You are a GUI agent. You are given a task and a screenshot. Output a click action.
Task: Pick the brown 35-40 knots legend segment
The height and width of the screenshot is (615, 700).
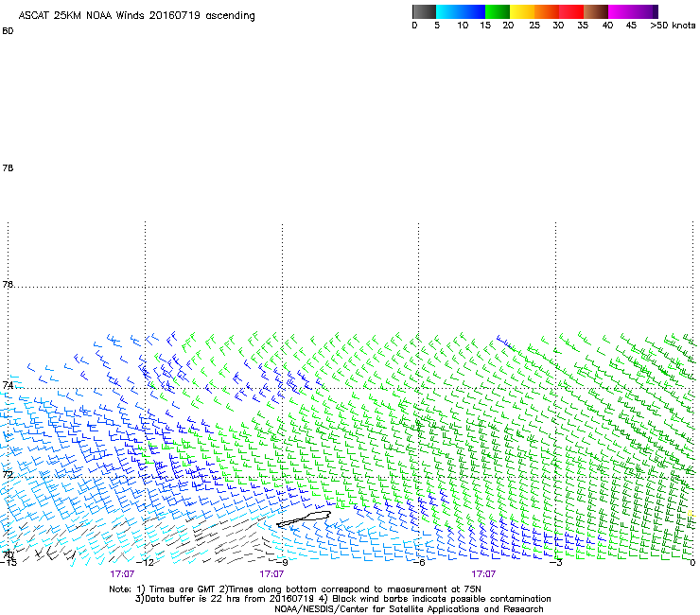click(x=596, y=11)
